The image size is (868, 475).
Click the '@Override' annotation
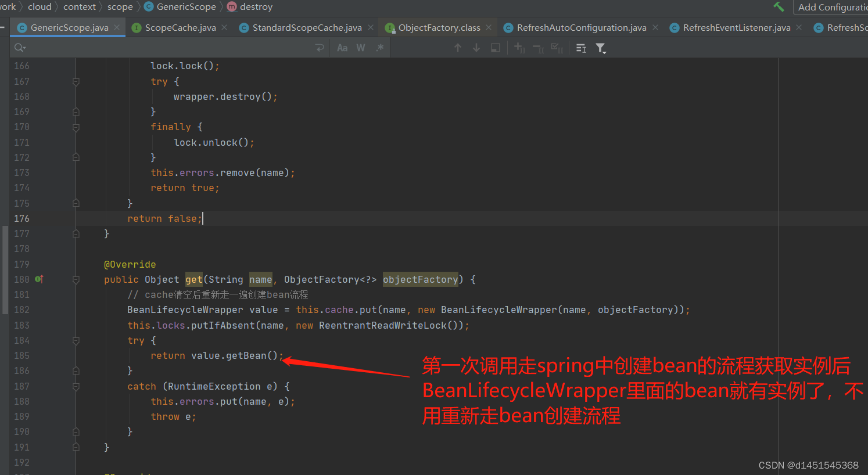[130, 264]
